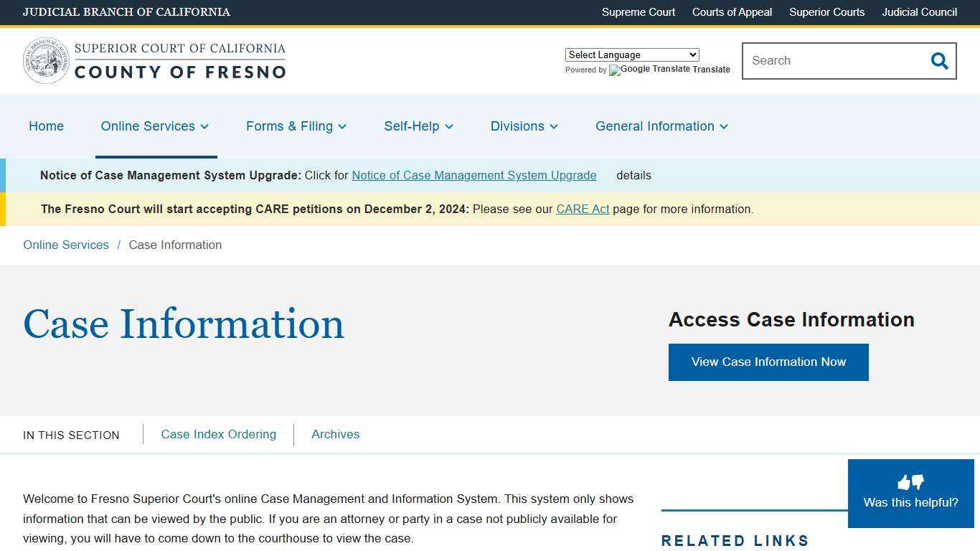The image size is (980, 551).
Task: Click the County of Fresno court seal
Action: pyautogui.click(x=46, y=60)
